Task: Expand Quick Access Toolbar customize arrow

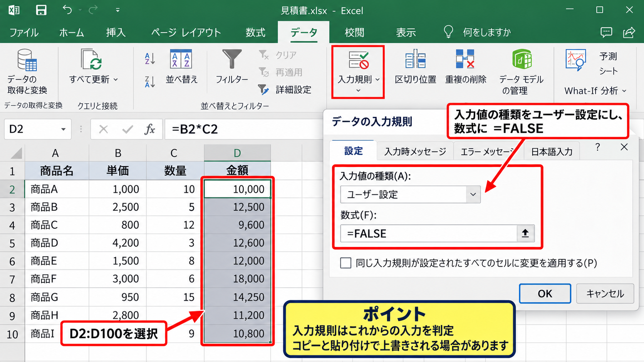Action: coord(117,10)
